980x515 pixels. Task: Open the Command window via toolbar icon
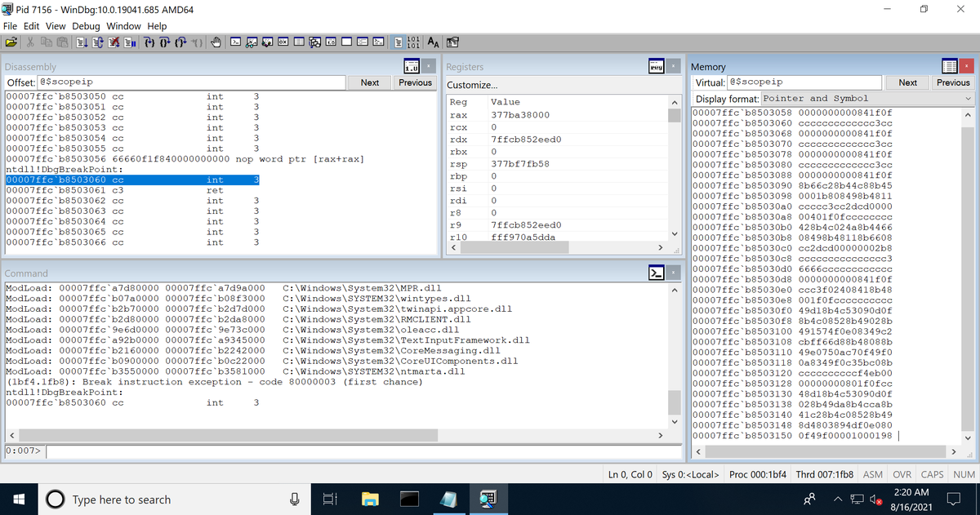[235, 42]
